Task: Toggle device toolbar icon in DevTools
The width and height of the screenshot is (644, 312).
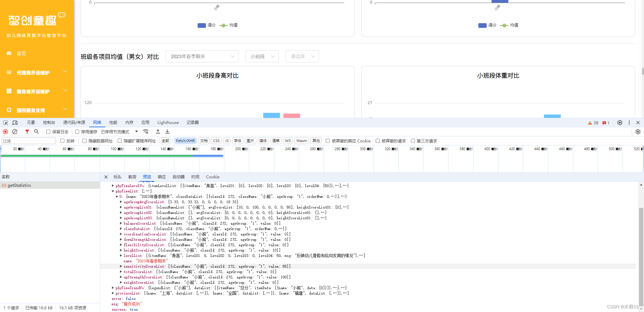Action: click(x=15, y=123)
